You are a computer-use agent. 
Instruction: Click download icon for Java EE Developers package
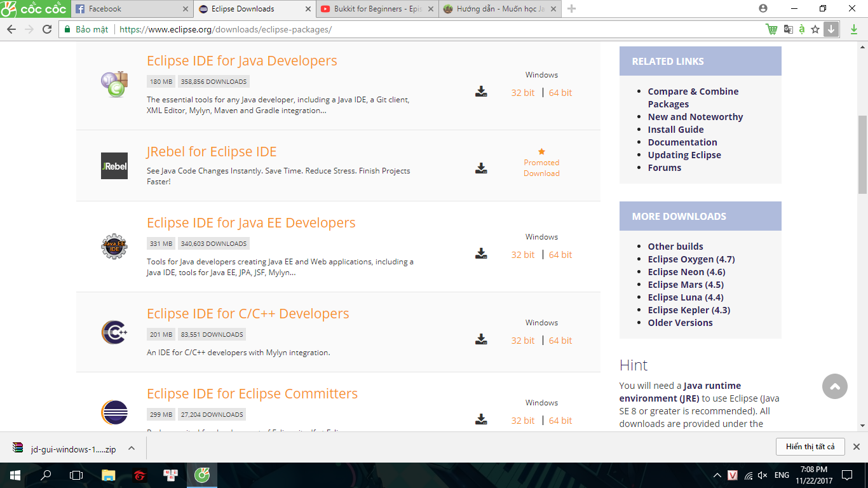tap(481, 254)
